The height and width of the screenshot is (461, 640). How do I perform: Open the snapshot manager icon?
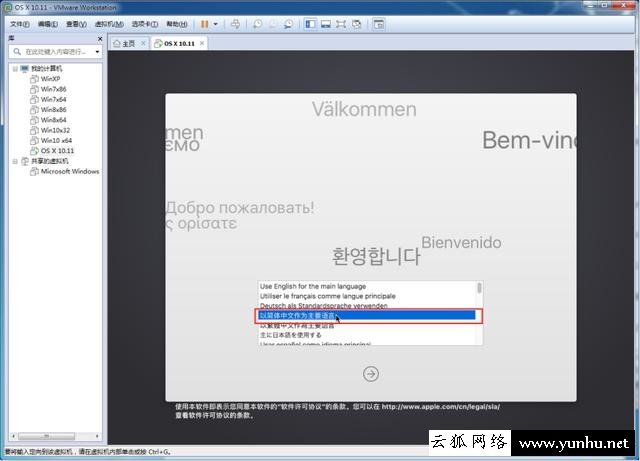coord(288,24)
